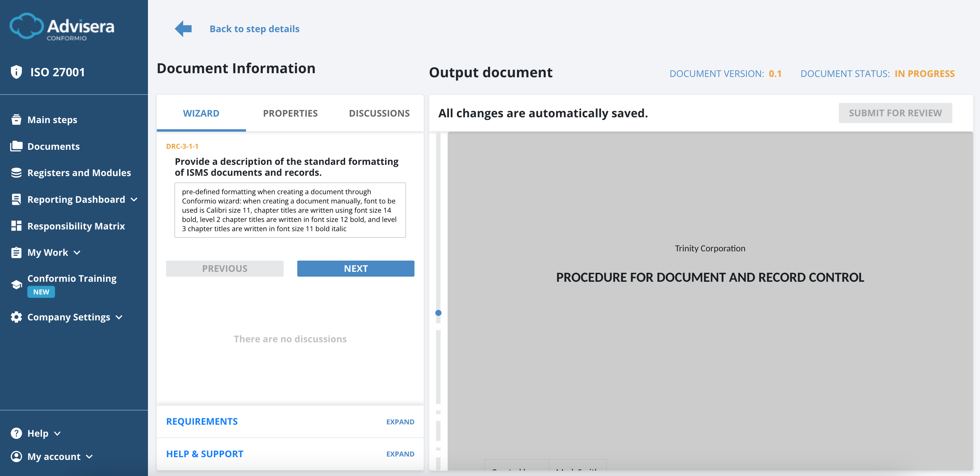Click the Advisera Conformio logo
Viewport: 980px width, 476px height.
point(62,27)
